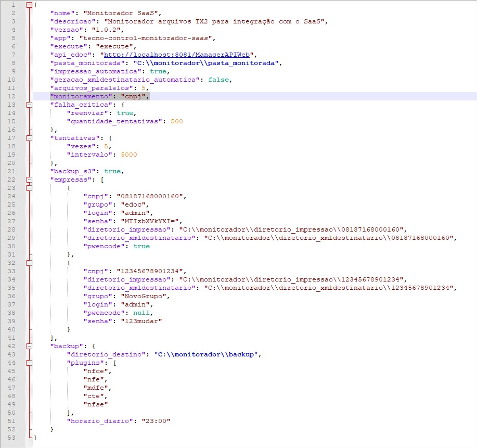Click the "mdfe" plugin entry

point(96,388)
